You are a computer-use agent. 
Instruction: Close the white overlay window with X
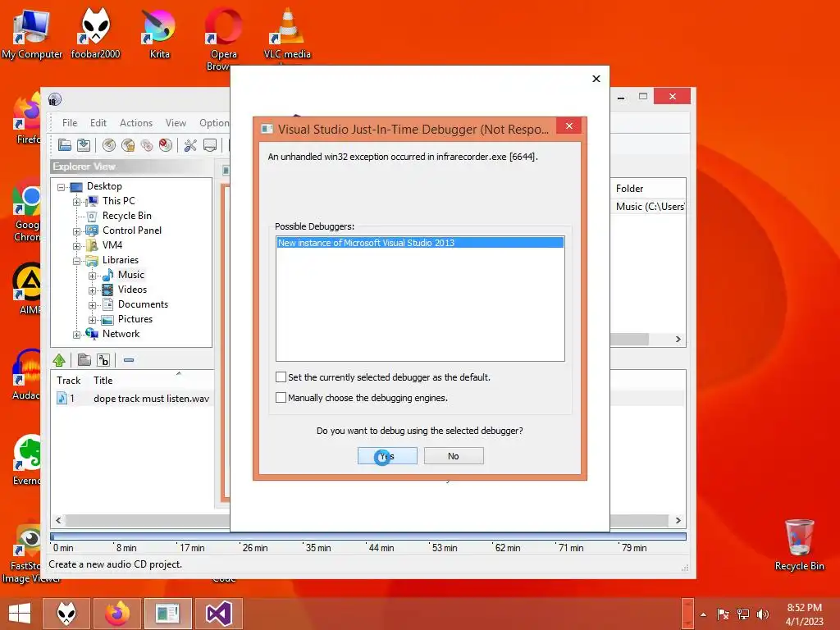596,79
